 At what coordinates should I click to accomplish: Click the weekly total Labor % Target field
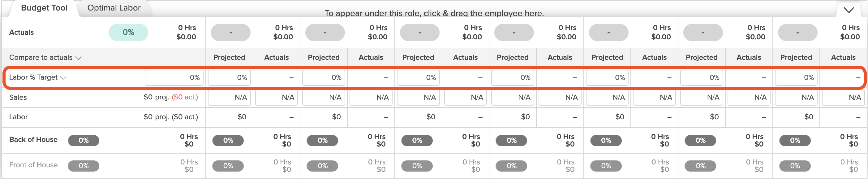tap(174, 77)
